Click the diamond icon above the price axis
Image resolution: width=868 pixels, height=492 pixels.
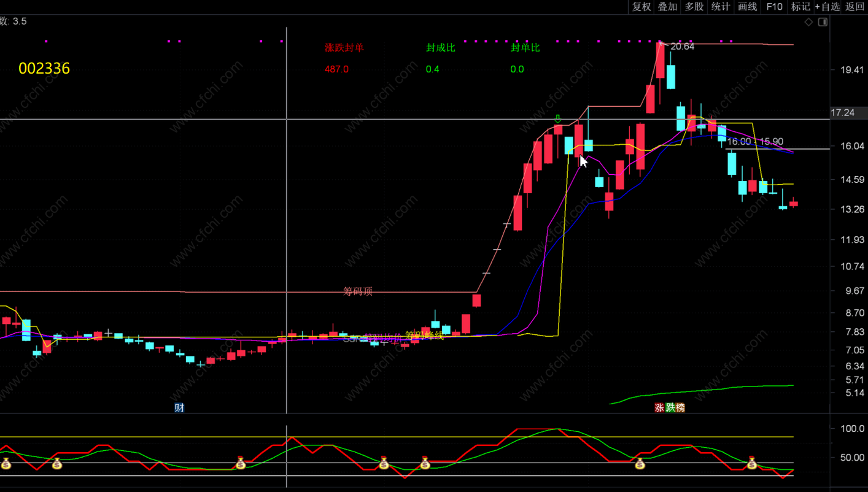point(809,22)
